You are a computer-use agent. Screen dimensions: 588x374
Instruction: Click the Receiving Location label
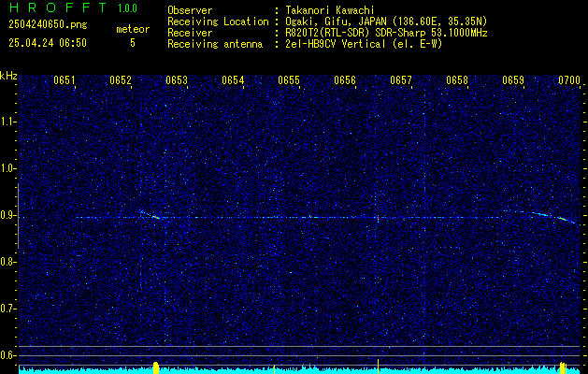[218, 22]
